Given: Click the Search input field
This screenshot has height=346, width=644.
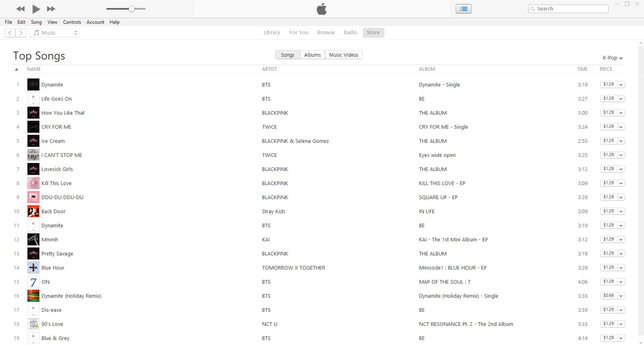Looking at the screenshot, I should 568,9.
